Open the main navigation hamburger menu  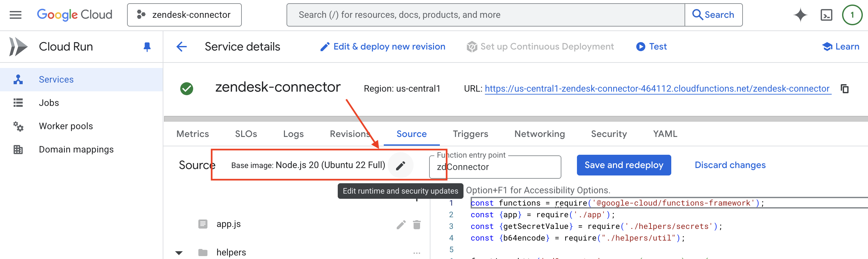16,15
